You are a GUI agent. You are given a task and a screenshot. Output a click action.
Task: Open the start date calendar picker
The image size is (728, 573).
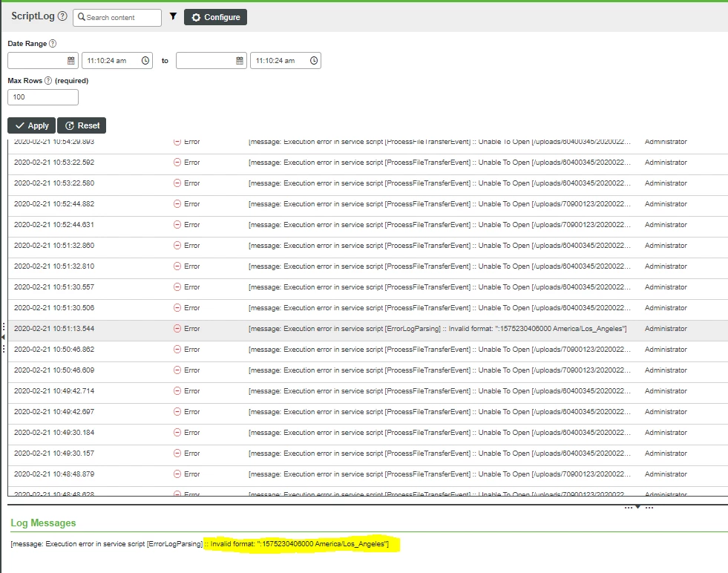[x=70, y=60]
